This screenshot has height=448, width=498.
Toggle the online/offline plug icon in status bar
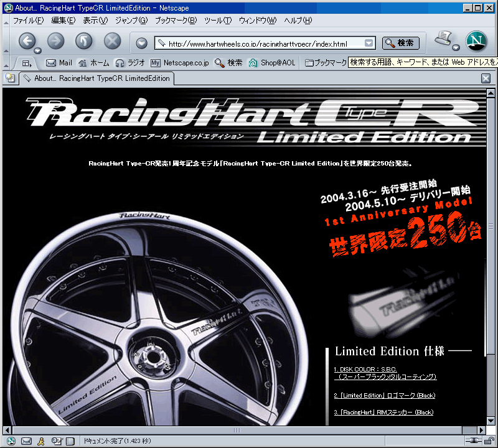474,441
